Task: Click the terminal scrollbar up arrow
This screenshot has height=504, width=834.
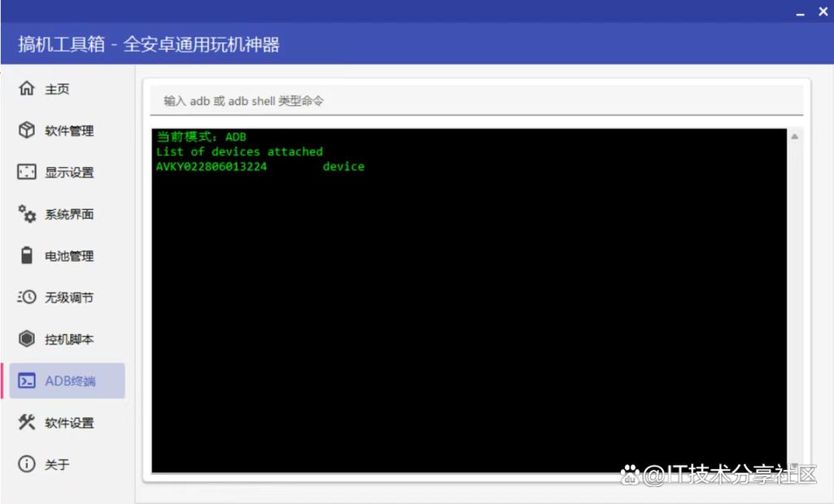Action: point(795,137)
